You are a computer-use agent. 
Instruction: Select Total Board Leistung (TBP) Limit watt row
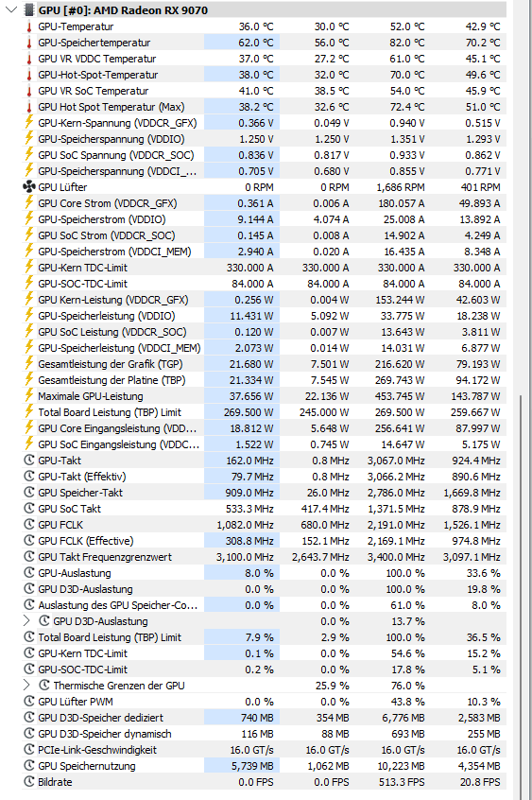tap(265, 412)
